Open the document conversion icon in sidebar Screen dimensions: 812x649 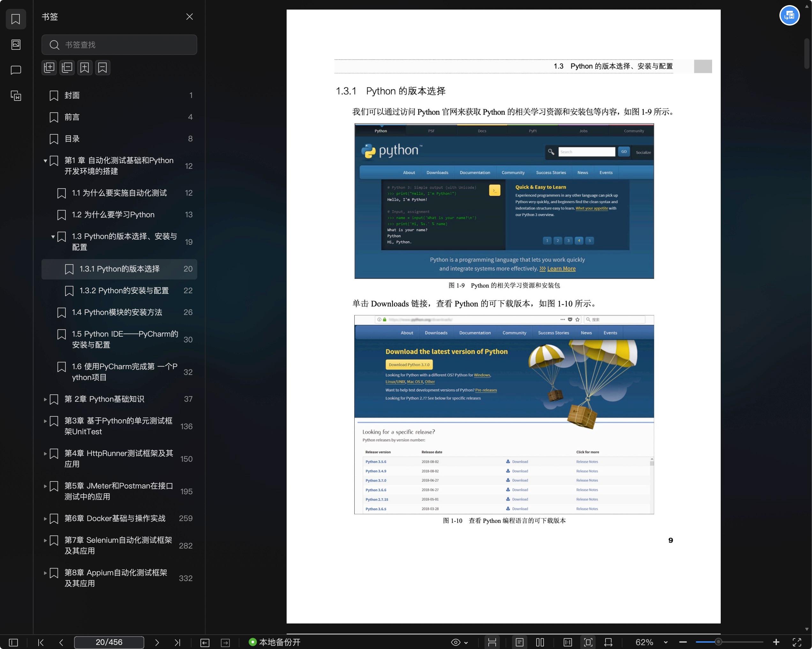(15, 96)
